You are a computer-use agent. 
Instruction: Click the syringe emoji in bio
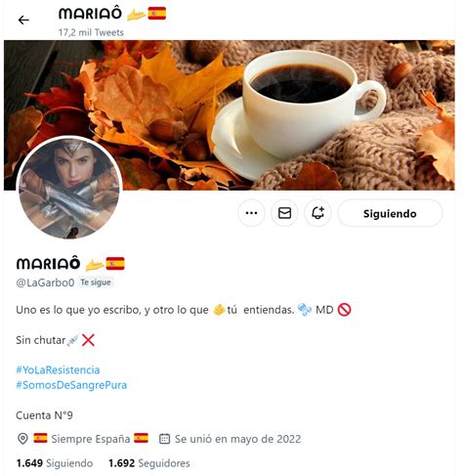click(x=73, y=340)
